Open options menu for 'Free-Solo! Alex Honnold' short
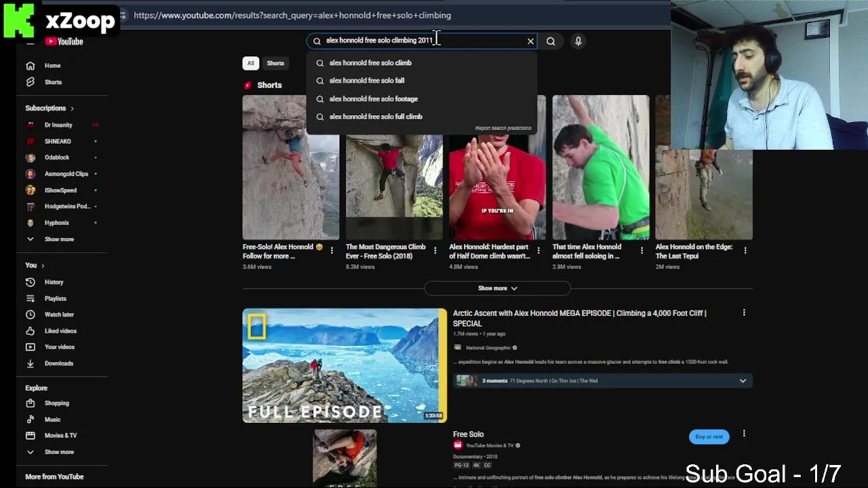Viewport: 868px width, 488px height. [x=332, y=251]
